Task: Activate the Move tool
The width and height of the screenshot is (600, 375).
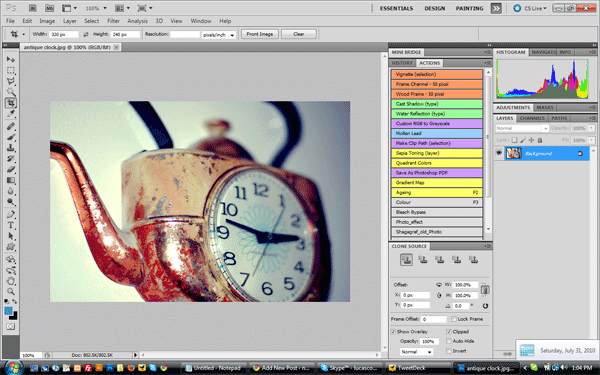Action: click(x=11, y=59)
